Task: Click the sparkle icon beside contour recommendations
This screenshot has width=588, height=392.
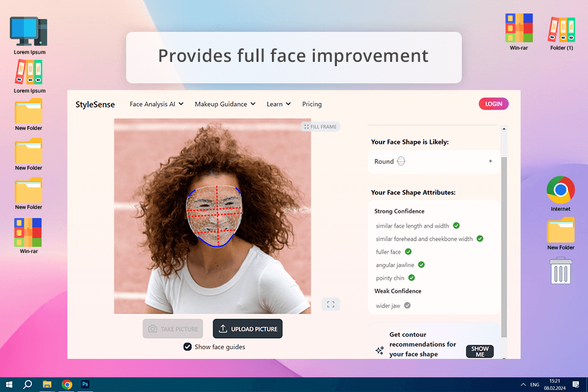Action: (x=380, y=350)
